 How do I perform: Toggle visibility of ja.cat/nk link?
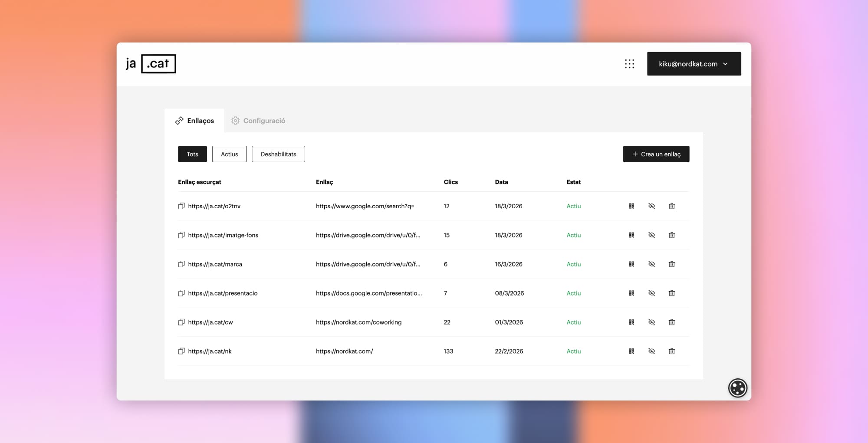[651, 351]
